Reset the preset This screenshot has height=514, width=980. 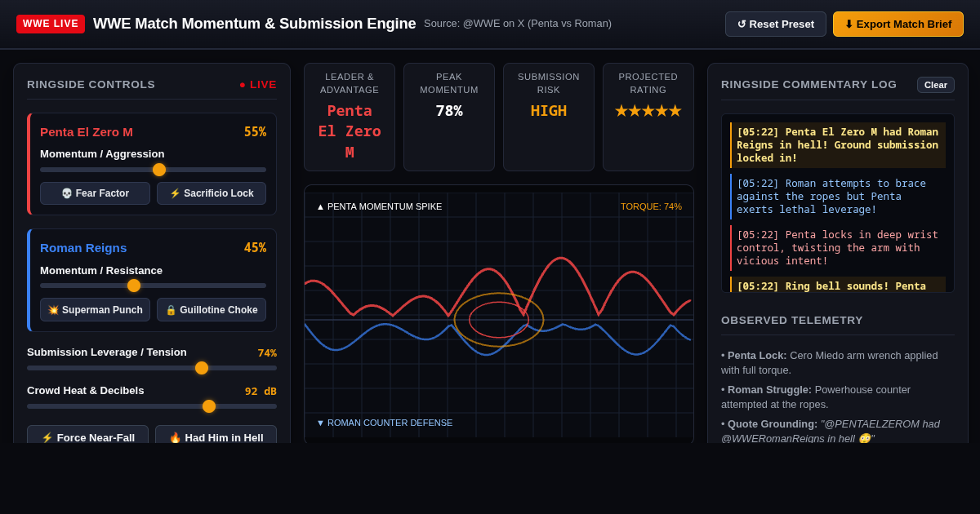(x=776, y=24)
